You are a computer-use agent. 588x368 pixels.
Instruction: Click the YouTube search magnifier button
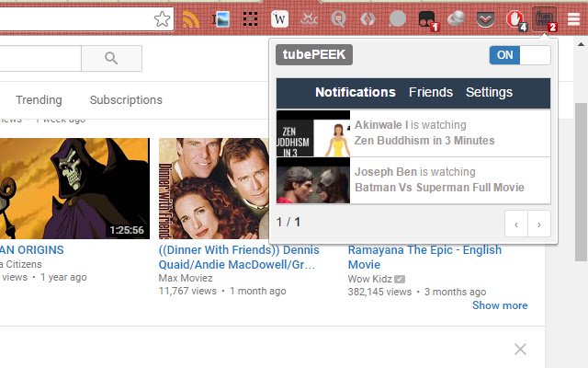(111, 59)
